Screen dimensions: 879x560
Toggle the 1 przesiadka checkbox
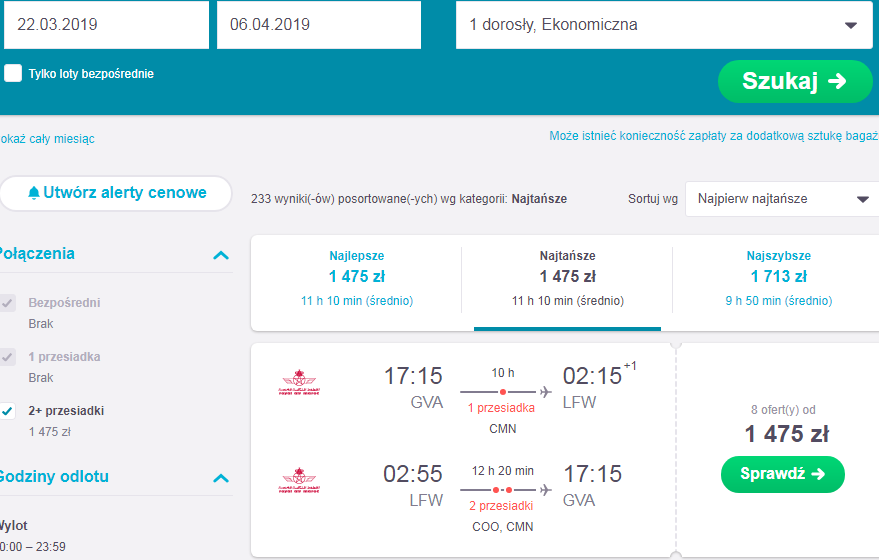(x=7, y=357)
